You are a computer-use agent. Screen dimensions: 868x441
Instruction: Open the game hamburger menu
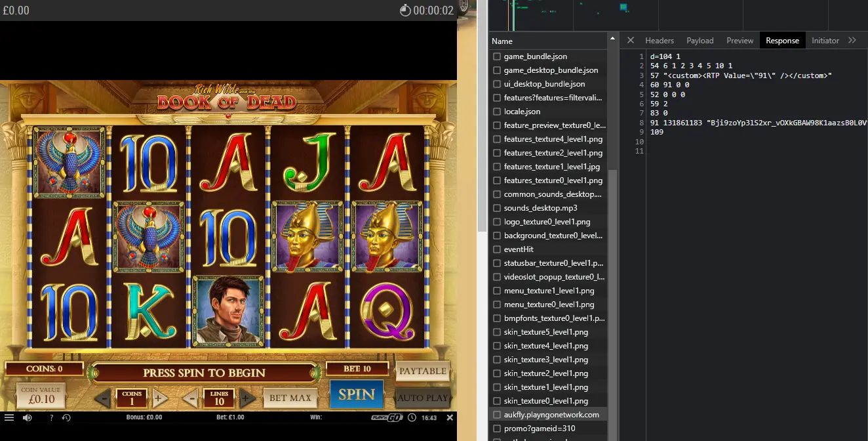tap(9, 417)
